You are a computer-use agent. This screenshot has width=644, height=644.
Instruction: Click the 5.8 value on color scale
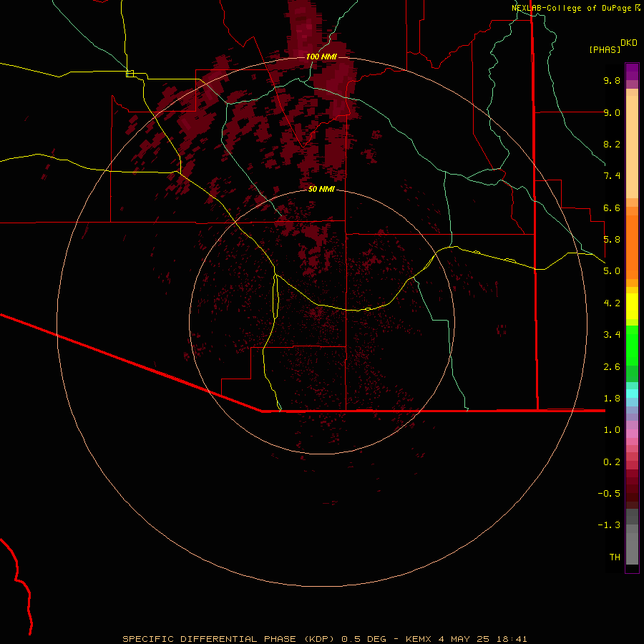(x=612, y=240)
